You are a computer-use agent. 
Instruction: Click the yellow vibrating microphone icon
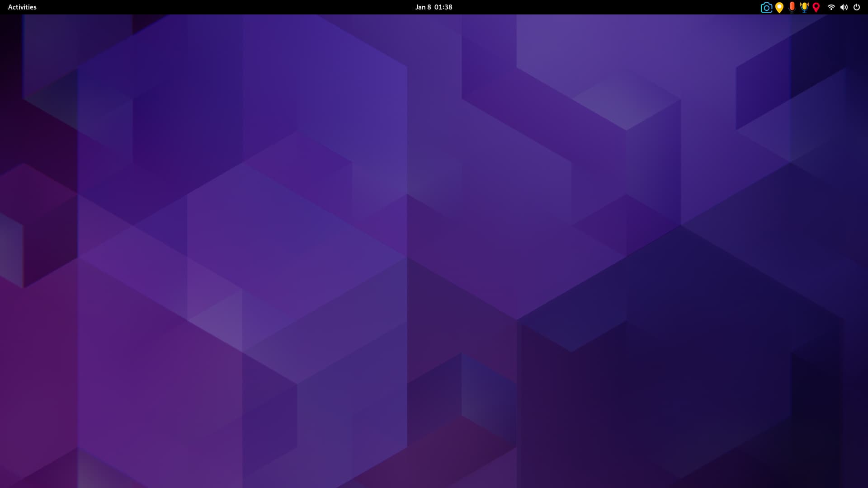click(804, 7)
